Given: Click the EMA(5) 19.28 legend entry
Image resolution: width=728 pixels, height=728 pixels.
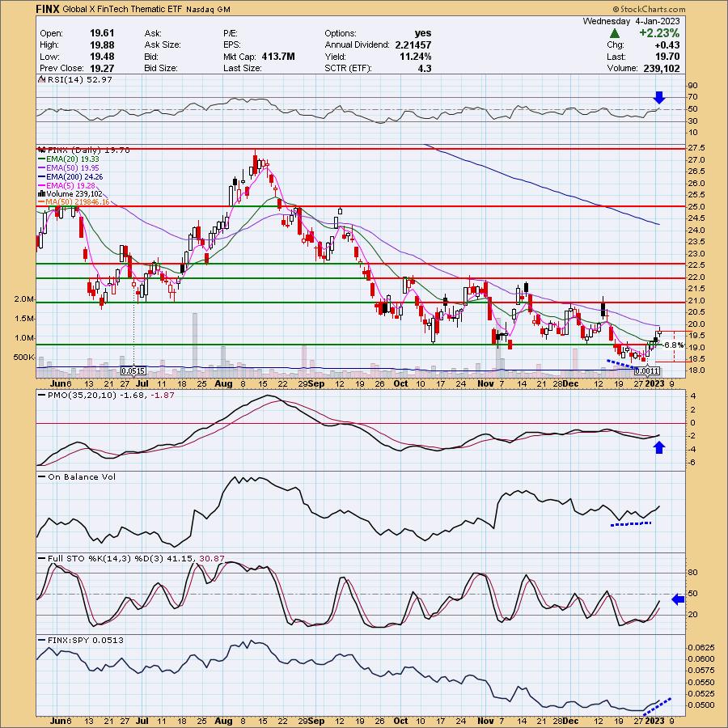Looking at the screenshot, I should (x=70, y=186).
